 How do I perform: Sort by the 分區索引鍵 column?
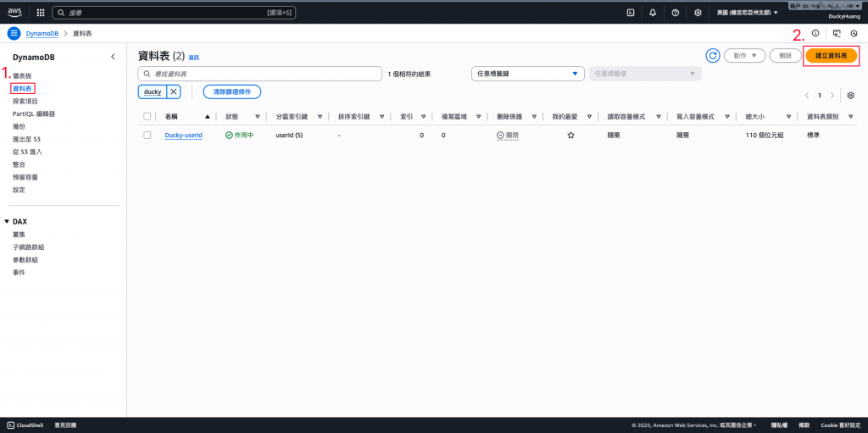point(292,117)
